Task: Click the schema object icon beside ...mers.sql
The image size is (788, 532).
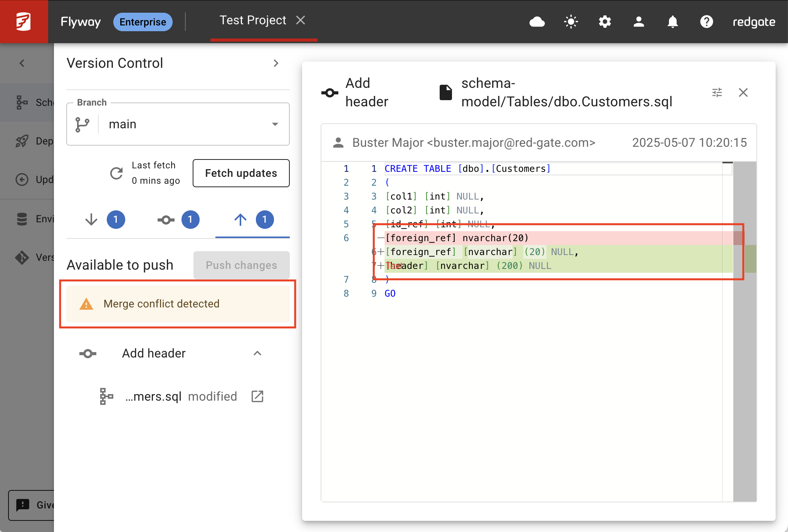Action: (x=106, y=396)
